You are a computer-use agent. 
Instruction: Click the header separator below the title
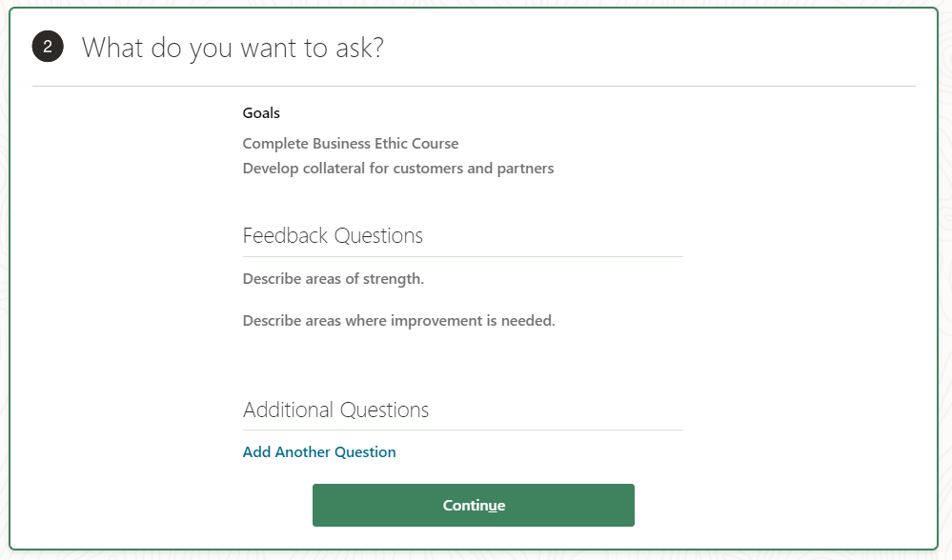[x=476, y=86]
